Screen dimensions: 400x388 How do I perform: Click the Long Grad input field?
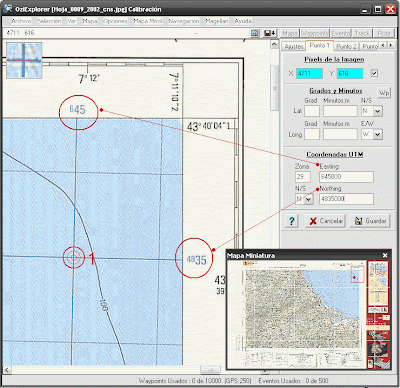pyautogui.click(x=312, y=134)
